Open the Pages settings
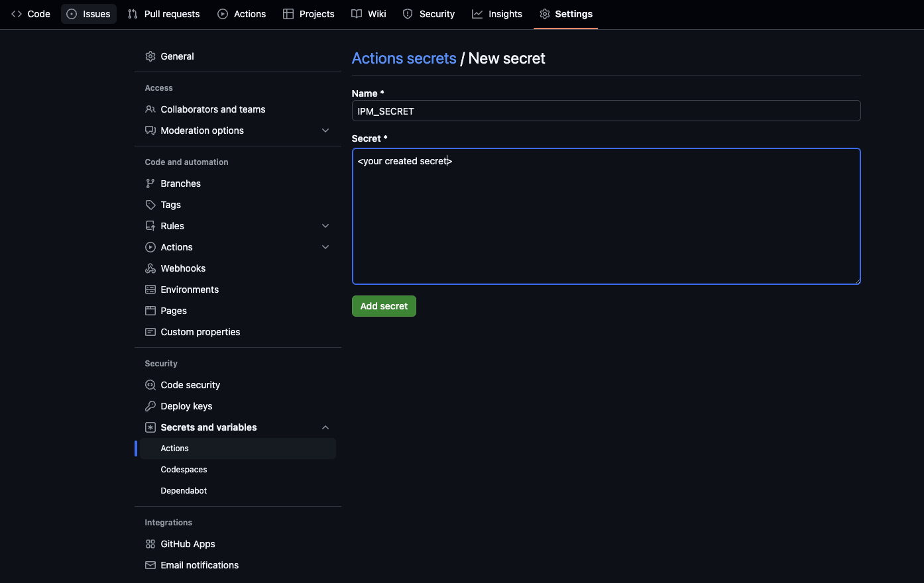This screenshot has width=924, height=583. coord(238,311)
